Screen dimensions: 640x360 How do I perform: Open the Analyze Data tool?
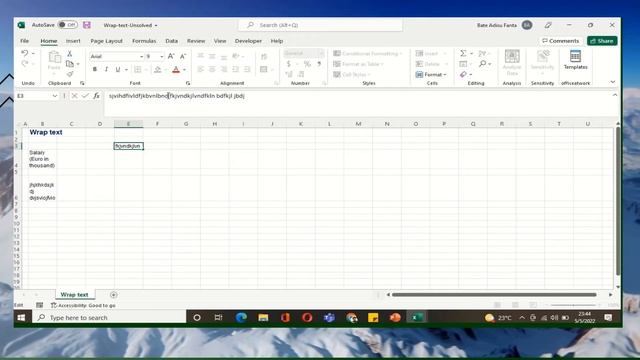(x=512, y=62)
